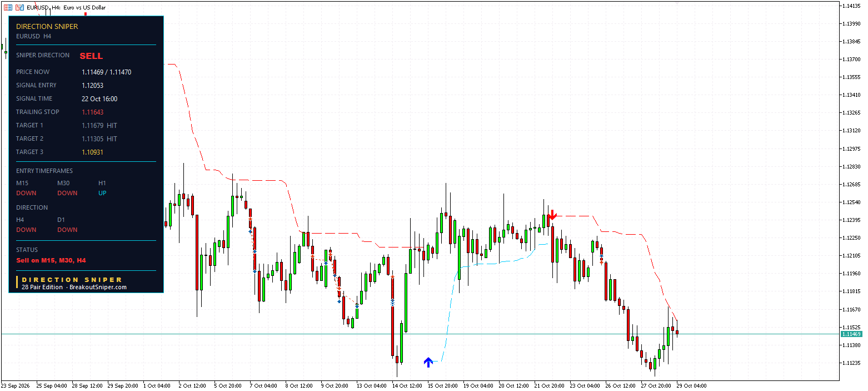Click the 'SNIPER DIRECTION' label
Viewport: 868px width, 391px height.
[x=43, y=55]
